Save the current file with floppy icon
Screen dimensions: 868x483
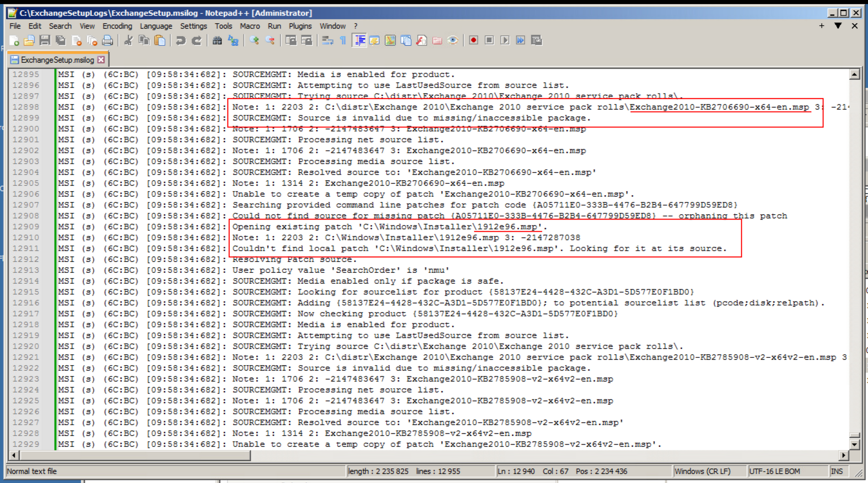[x=45, y=41]
